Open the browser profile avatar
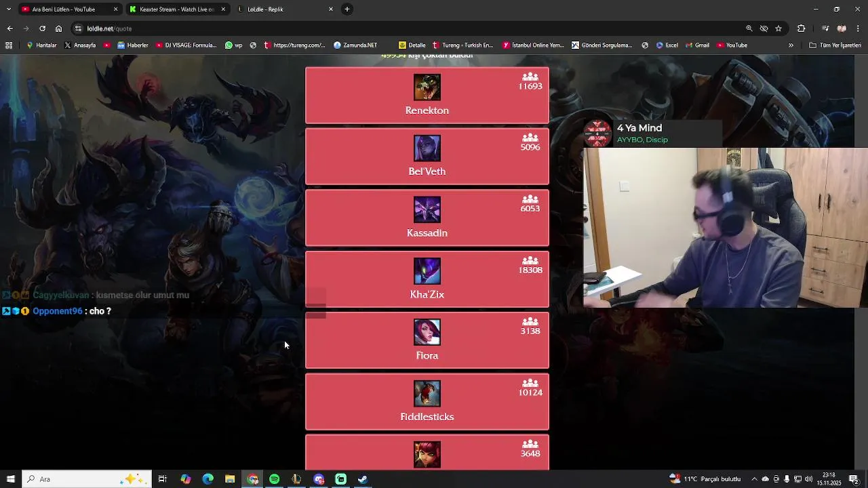The height and width of the screenshot is (488, 868). pyautogui.click(x=842, y=28)
